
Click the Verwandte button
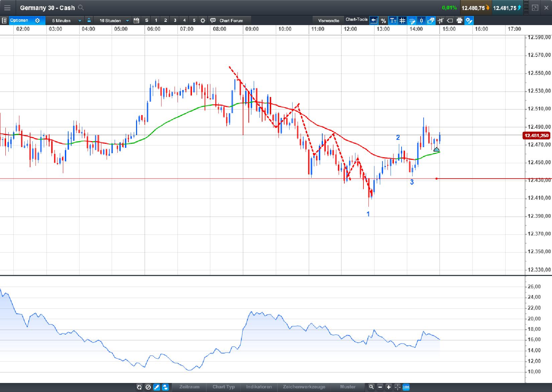pos(328,20)
